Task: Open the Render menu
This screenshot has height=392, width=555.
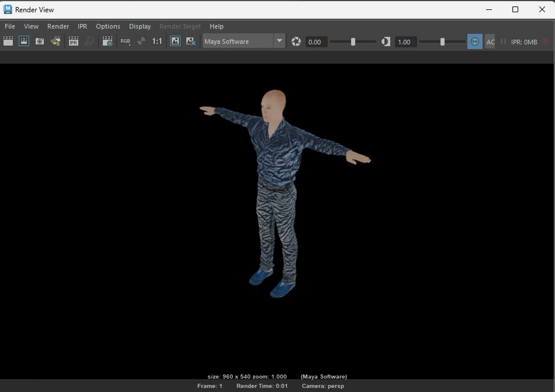Action: [58, 26]
